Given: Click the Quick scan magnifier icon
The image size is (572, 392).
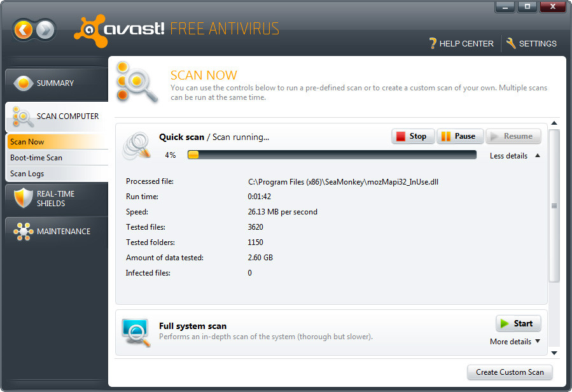Looking at the screenshot, I should [x=137, y=146].
